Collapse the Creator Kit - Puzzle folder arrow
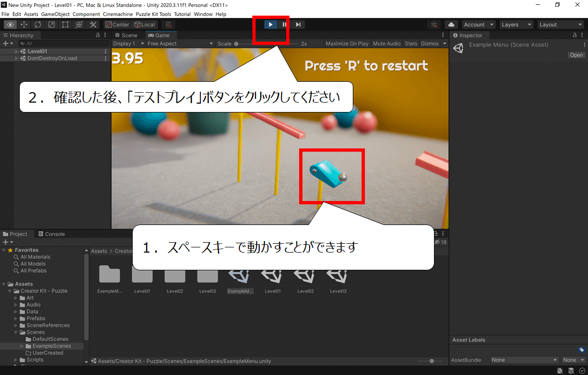The image size is (588, 375). tap(10, 291)
